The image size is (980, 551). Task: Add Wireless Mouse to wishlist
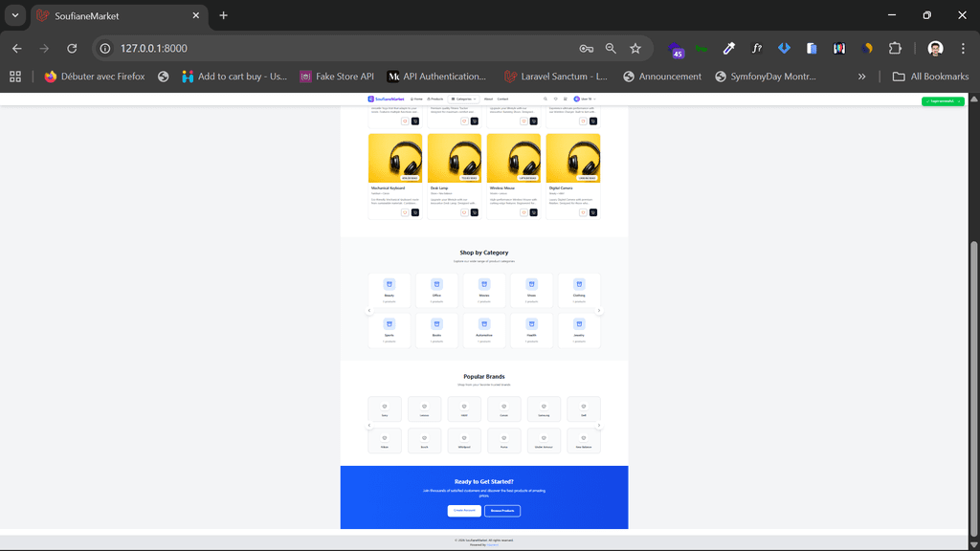coord(523,212)
